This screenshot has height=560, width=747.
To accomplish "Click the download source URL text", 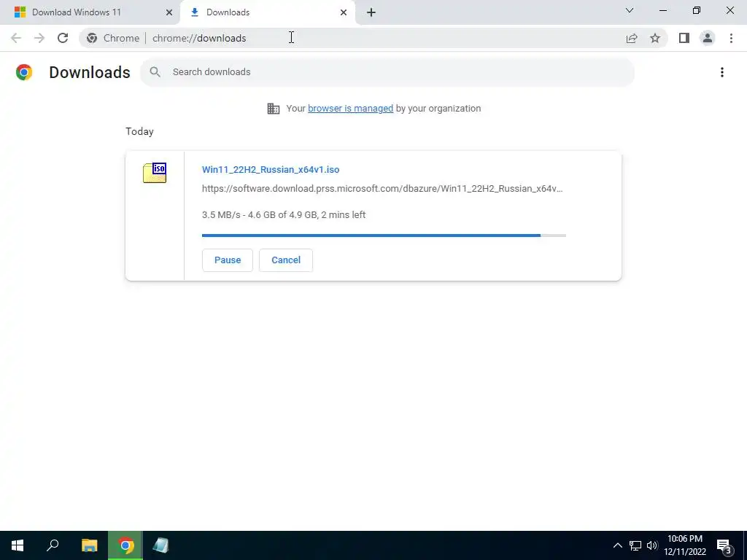I will 382,189.
